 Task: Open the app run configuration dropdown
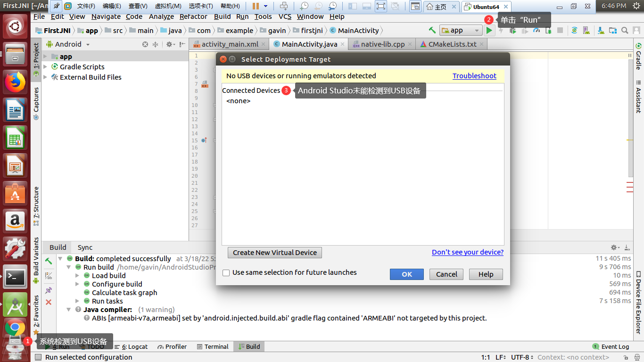pos(461,30)
